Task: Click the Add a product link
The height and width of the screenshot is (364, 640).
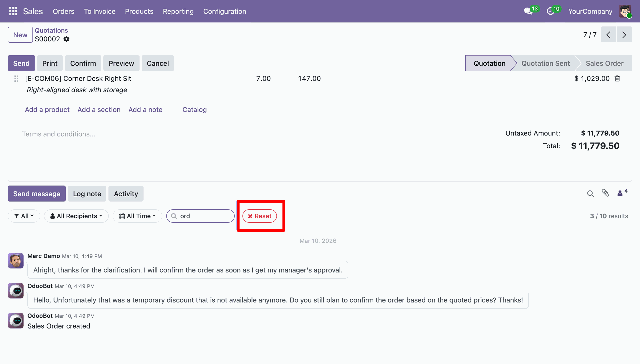Action: [x=47, y=110]
